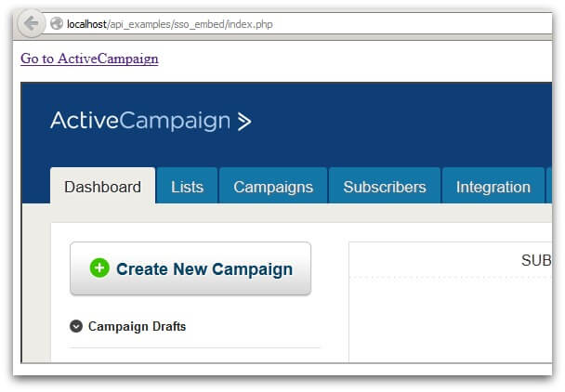Image resolution: width=565 pixels, height=392 pixels.
Task: Click the localhost domain in the URL
Action: coord(86,24)
